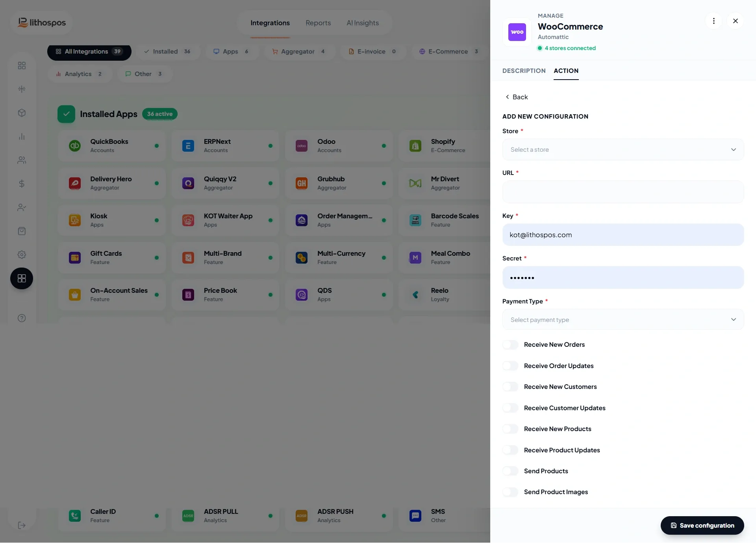Image resolution: width=756 pixels, height=543 pixels.
Task: Click the 4 stores connected status
Action: coord(567,48)
